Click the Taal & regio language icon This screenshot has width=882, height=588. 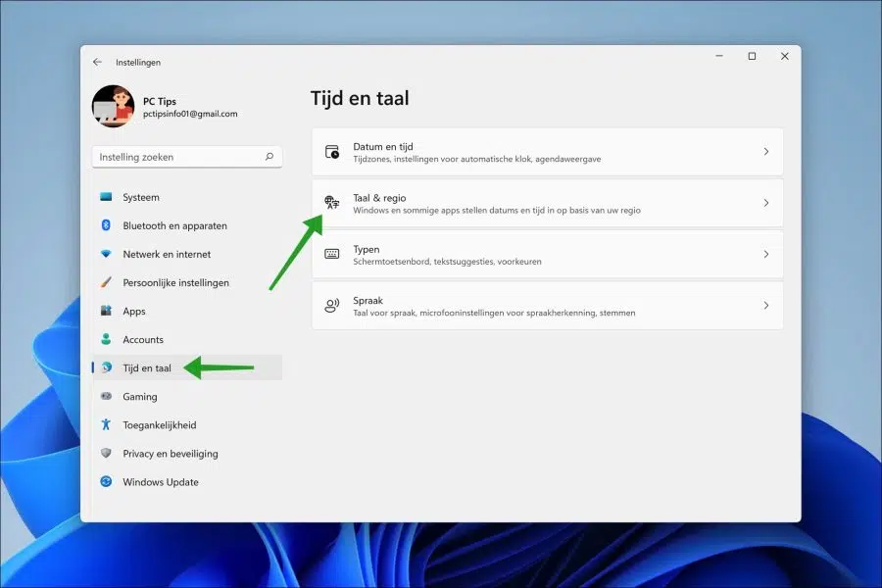coord(332,203)
